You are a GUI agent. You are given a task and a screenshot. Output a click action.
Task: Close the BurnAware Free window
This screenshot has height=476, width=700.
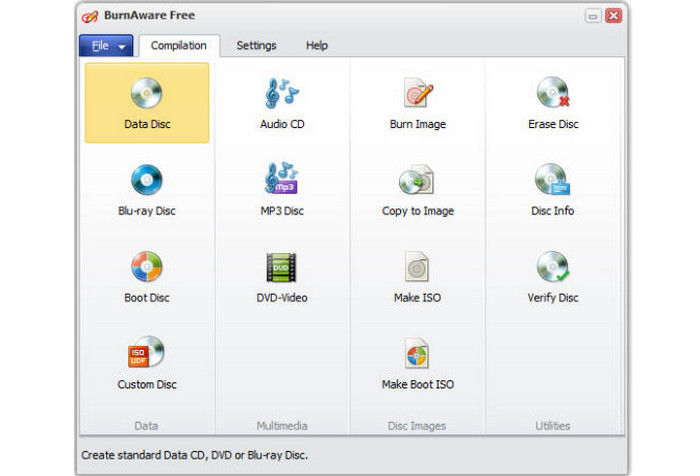(x=614, y=16)
